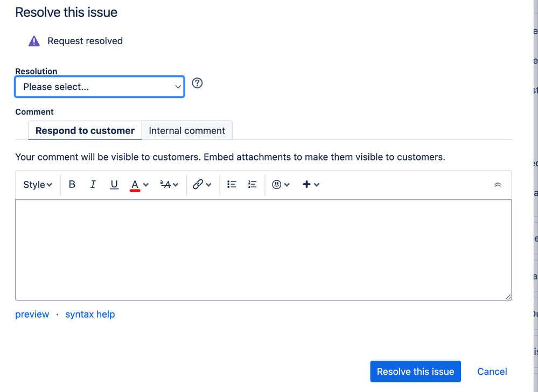Open more colors dropdown arrow
538x392 pixels.
point(146,185)
